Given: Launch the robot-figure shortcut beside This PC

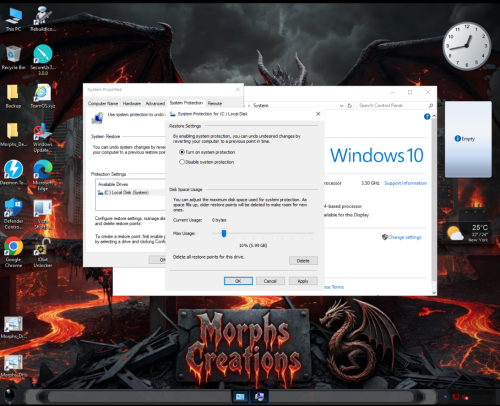Looking at the screenshot, I should pos(43,19).
